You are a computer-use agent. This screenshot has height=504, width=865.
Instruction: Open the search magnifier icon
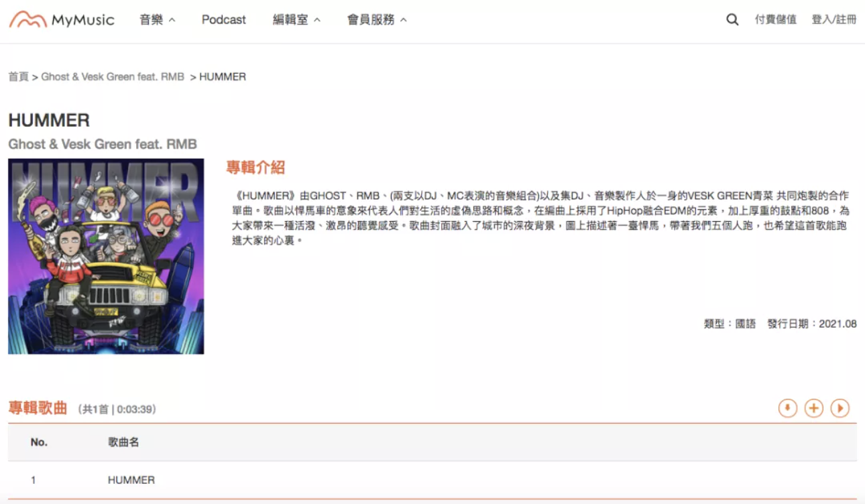tap(732, 19)
